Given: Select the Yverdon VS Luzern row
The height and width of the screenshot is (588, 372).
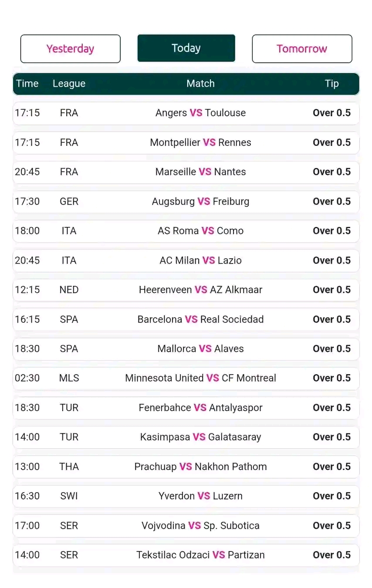Looking at the screenshot, I should coord(186,496).
